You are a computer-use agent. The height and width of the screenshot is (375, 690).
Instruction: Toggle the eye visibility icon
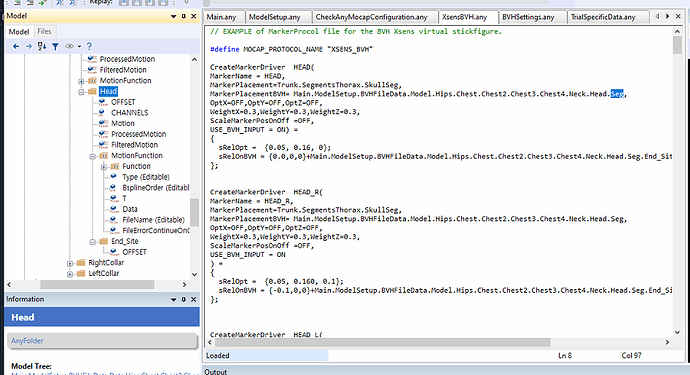70,46
